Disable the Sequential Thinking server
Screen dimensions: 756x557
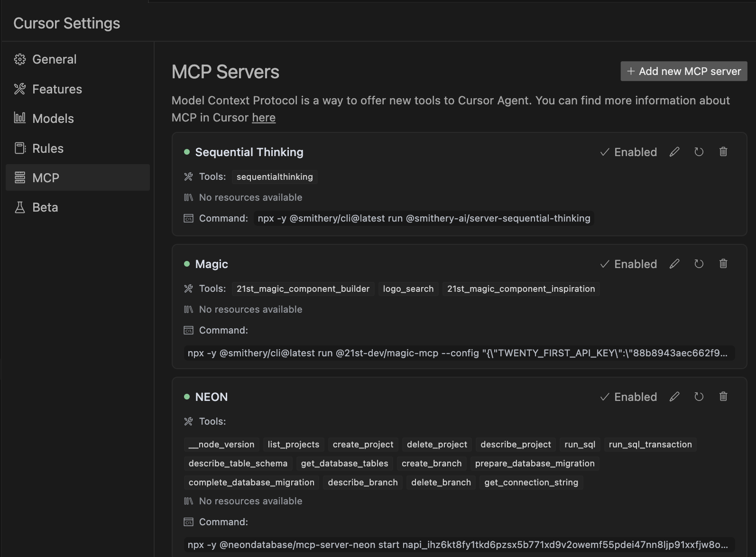point(629,152)
